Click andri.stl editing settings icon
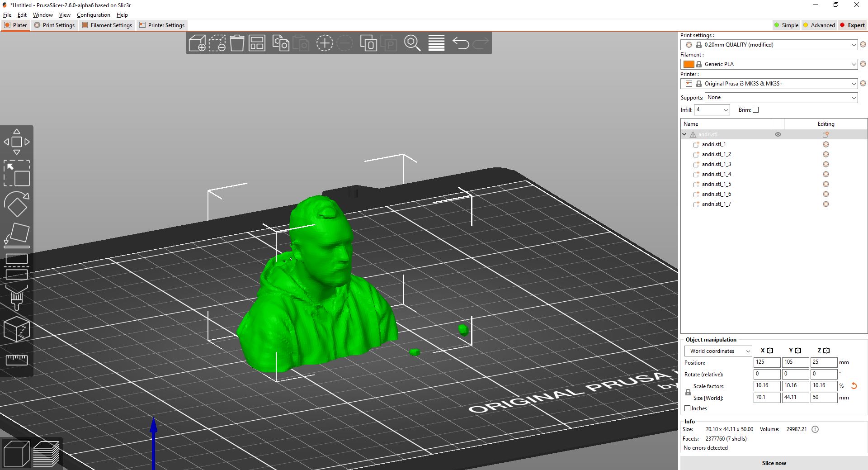This screenshot has width=868, height=470. (x=826, y=134)
